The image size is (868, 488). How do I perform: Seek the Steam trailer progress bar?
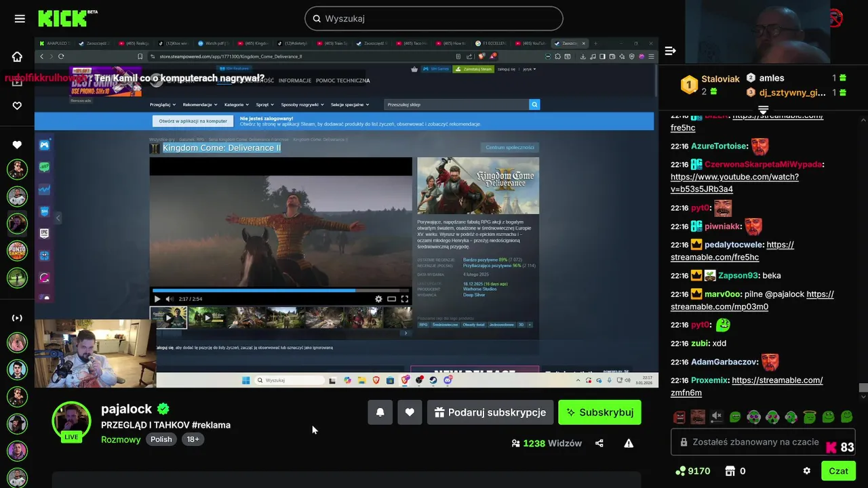281,290
